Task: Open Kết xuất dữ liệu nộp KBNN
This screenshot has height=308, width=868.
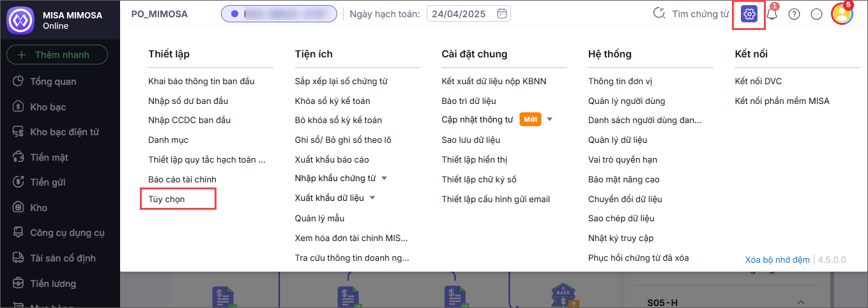Action: pyautogui.click(x=494, y=81)
